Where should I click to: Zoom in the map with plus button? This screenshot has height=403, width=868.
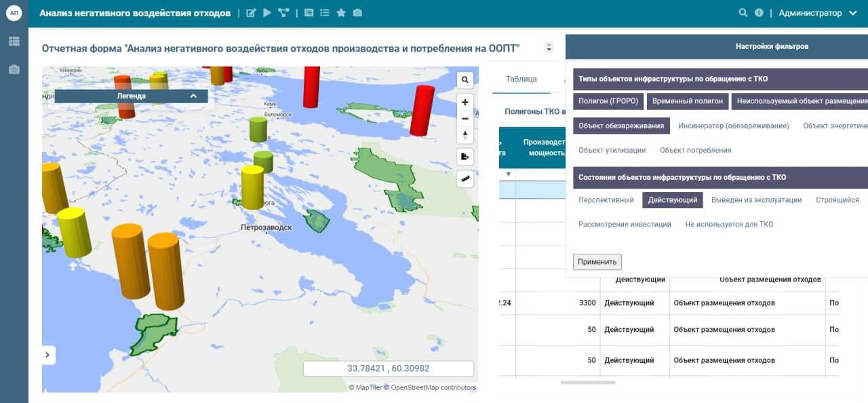(465, 102)
